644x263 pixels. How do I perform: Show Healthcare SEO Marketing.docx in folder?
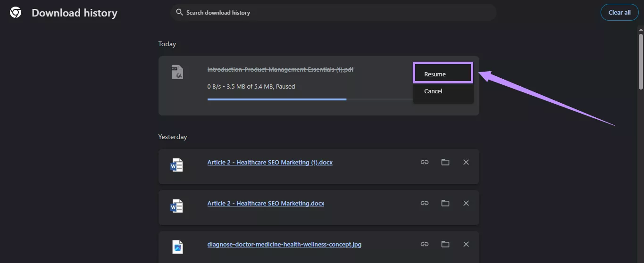pos(445,203)
